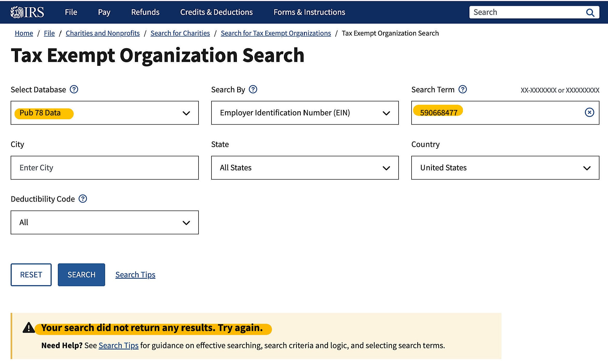Click the IRS logo in the header
This screenshot has width=608, height=364.
tap(27, 12)
